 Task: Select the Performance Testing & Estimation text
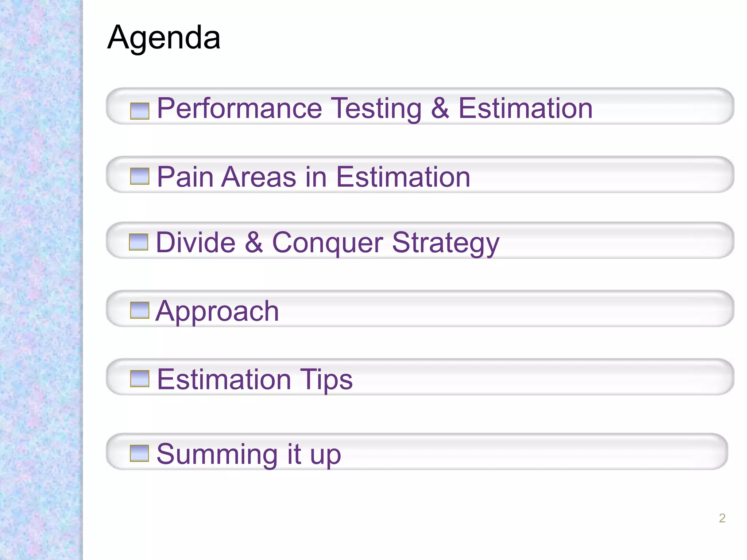coord(375,108)
